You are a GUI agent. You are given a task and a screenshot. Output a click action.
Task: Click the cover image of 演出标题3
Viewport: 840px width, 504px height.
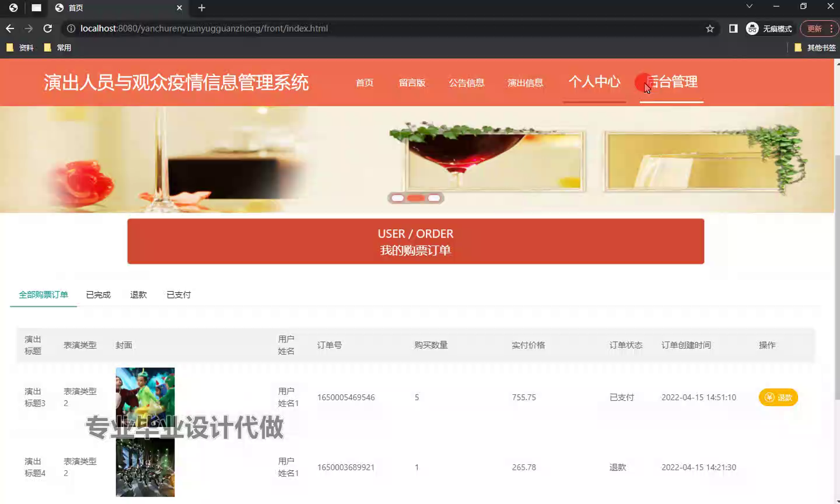pyautogui.click(x=145, y=397)
